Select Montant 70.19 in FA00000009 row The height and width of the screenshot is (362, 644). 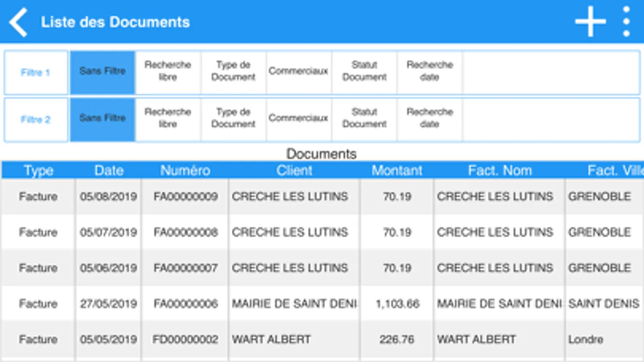click(397, 197)
